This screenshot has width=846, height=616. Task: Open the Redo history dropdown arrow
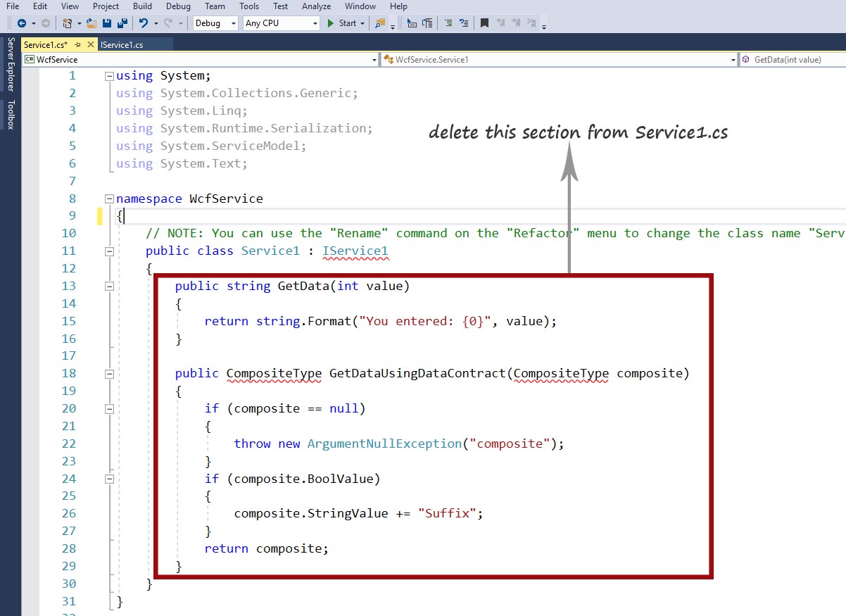179,23
